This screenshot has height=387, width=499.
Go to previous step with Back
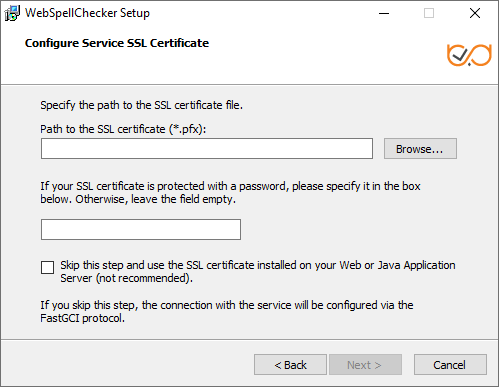click(290, 365)
